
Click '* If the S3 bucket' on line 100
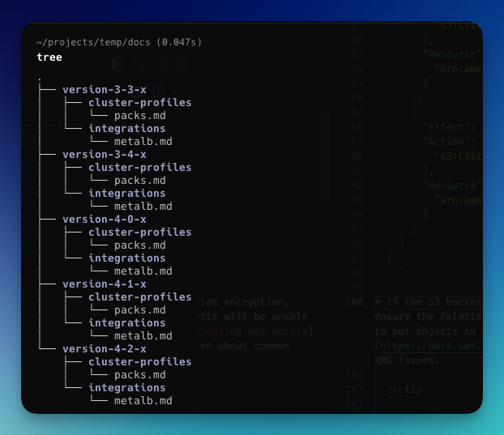tap(428, 302)
